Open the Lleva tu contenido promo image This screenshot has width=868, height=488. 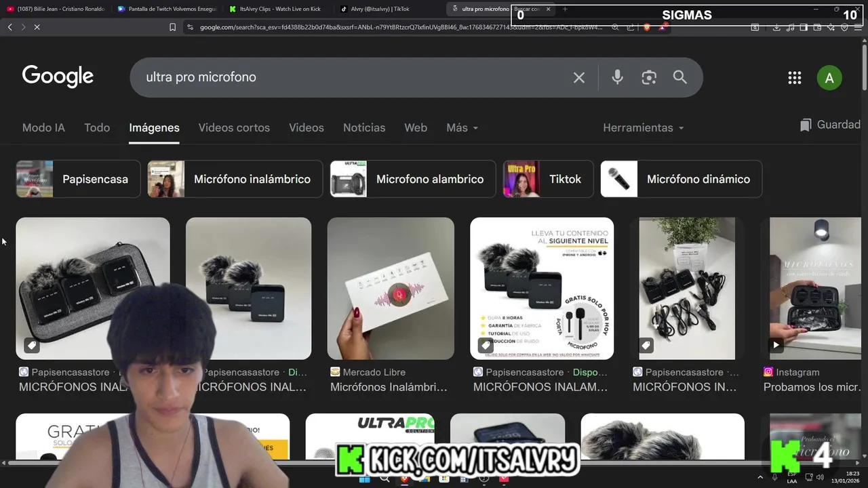(x=542, y=288)
